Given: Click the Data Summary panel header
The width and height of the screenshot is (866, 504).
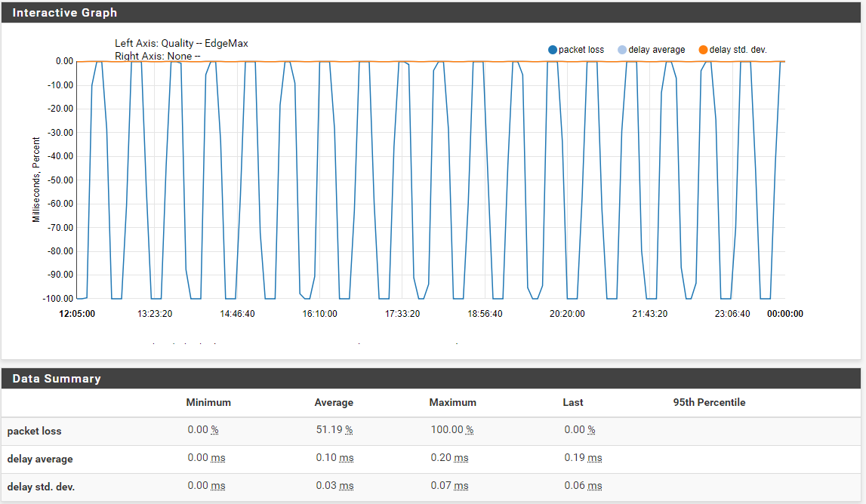Looking at the screenshot, I should (x=57, y=379).
